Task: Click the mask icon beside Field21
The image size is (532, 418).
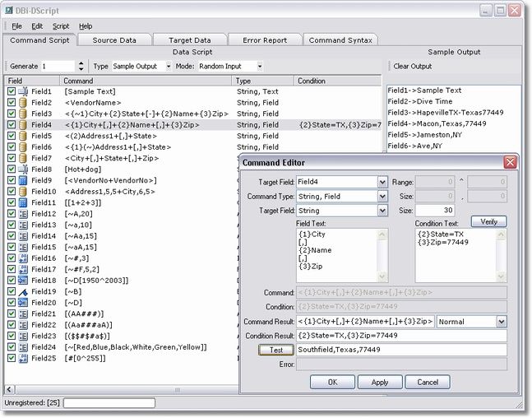Action: click(x=23, y=313)
